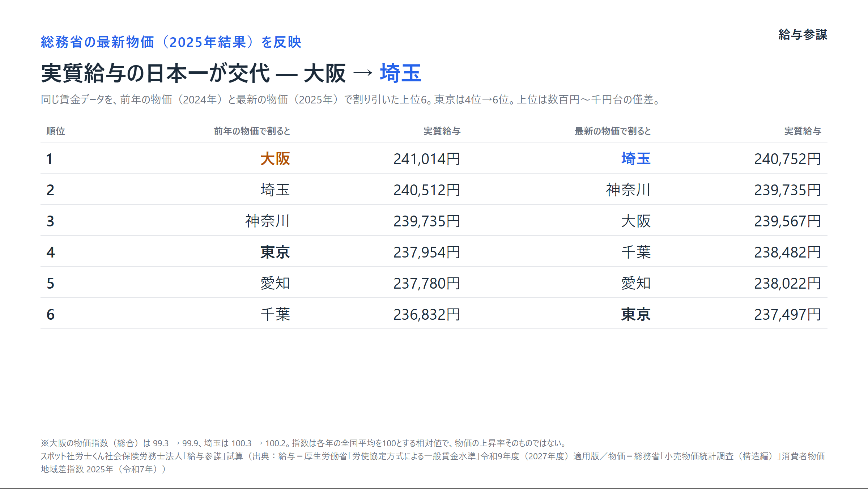Viewport: 868px width, 489px height.
Task: Click the value 238,482円
Action: pyautogui.click(x=788, y=252)
